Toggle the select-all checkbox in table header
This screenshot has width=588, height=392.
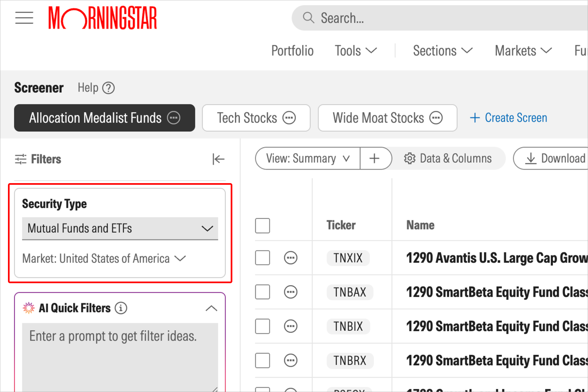pyautogui.click(x=263, y=225)
